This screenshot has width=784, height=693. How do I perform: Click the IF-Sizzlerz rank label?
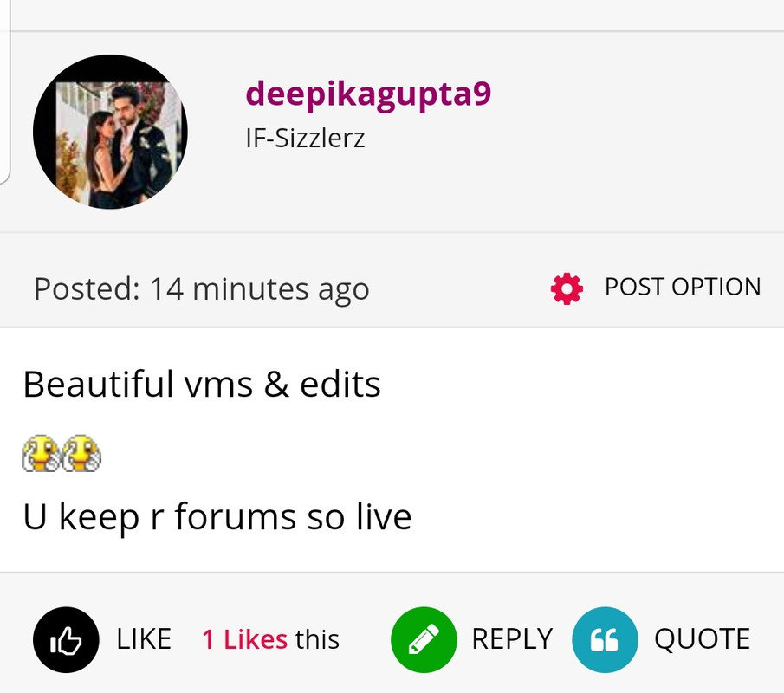306,138
